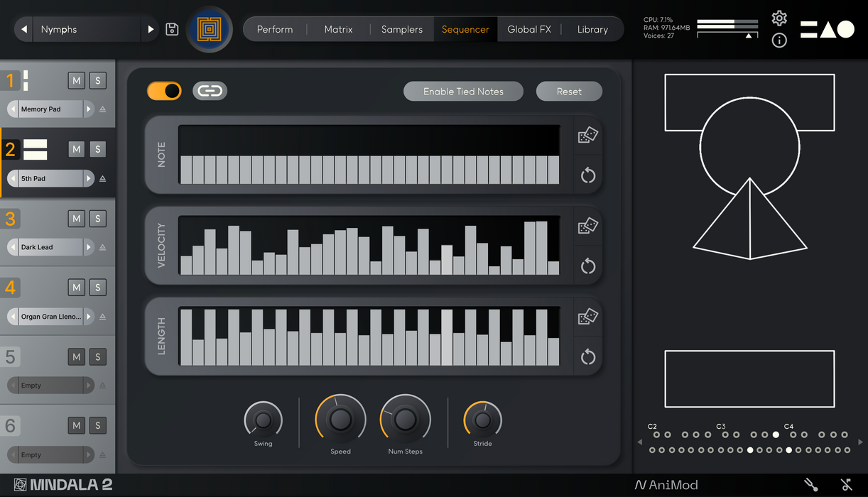This screenshot has height=497, width=868.
Task: Click the Enable Tied Notes button
Action: (x=463, y=92)
